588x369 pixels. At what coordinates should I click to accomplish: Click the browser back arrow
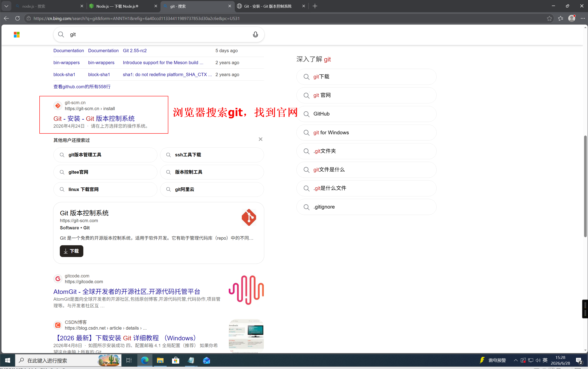tap(7, 18)
